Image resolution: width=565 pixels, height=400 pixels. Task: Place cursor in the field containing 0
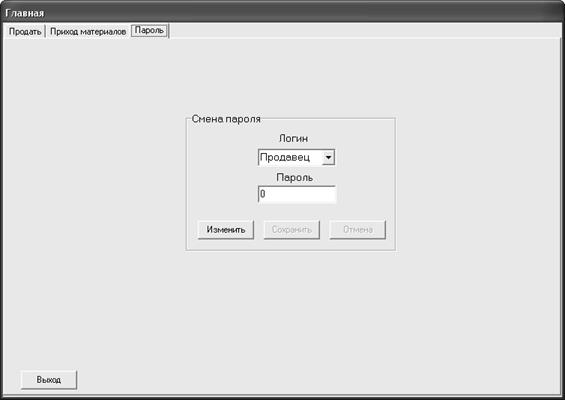coord(297,194)
